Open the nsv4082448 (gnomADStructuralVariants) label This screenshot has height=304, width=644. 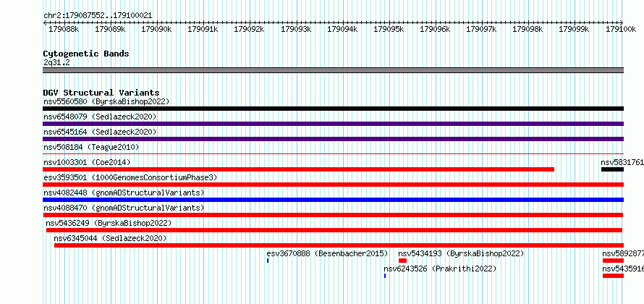coord(124,193)
